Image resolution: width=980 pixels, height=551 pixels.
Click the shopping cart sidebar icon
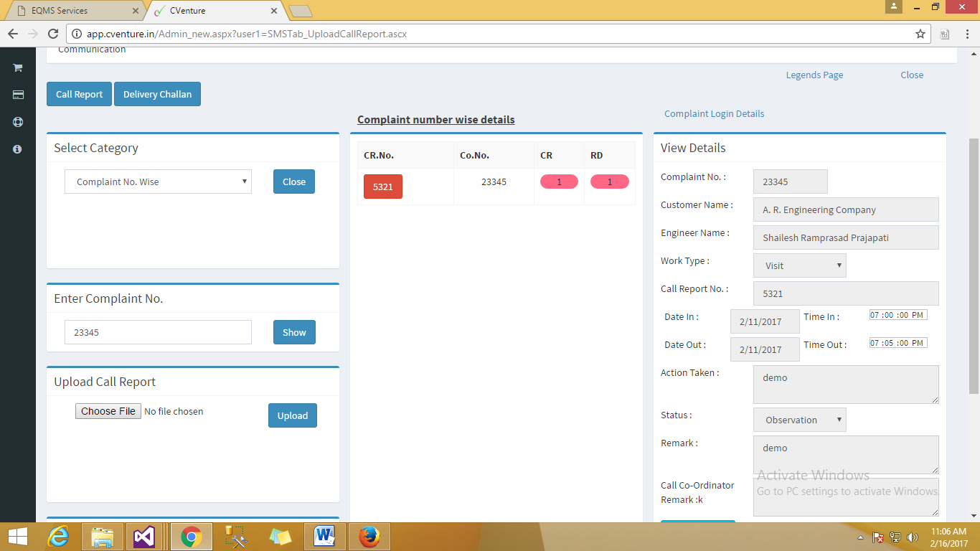tap(18, 67)
